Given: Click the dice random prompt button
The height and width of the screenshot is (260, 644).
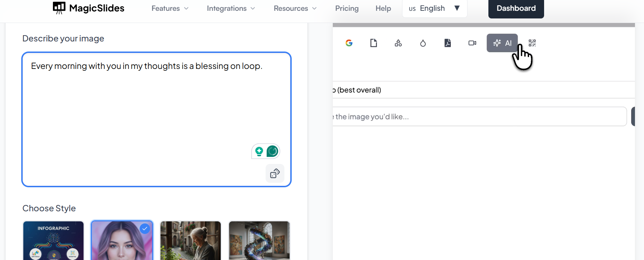Looking at the screenshot, I should click(275, 173).
